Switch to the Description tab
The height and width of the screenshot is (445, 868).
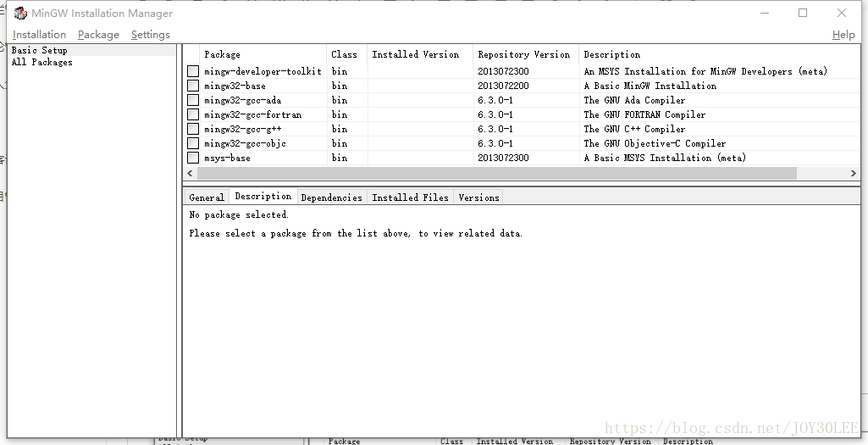[x=263, y=196]
